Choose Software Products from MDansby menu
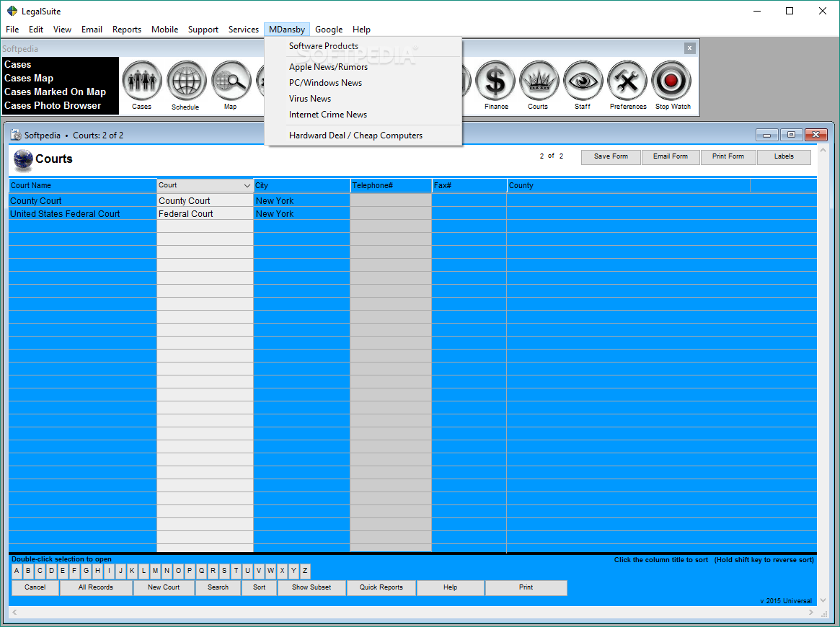This screenshot has height=627, width=840. pos(363,46)
